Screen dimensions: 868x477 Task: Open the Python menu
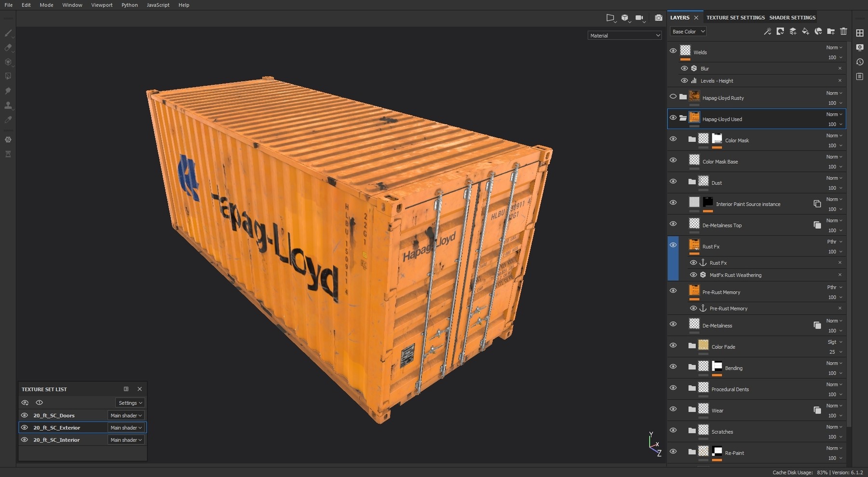tap(130, 5)
